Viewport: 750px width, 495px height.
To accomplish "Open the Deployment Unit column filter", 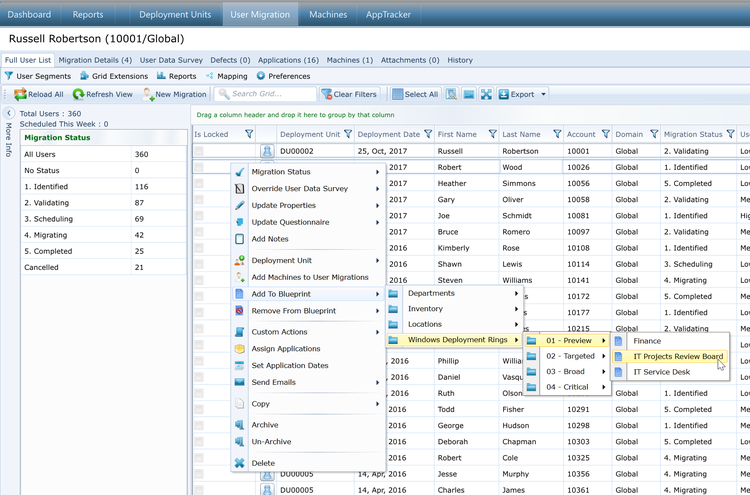I will [348, 134].
